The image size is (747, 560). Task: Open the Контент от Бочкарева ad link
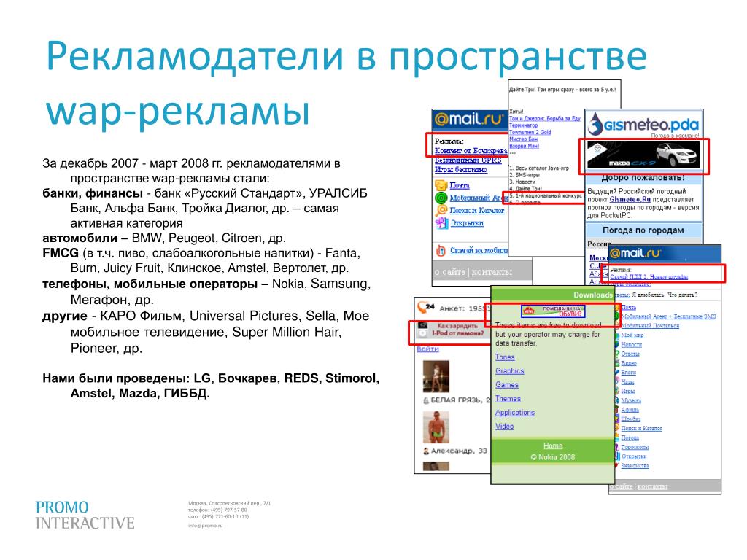point(471,150)
